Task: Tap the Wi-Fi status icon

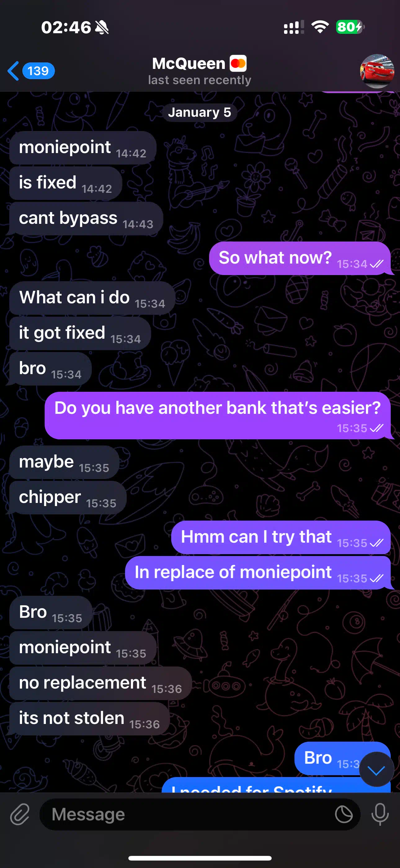Action: [320, 27]
